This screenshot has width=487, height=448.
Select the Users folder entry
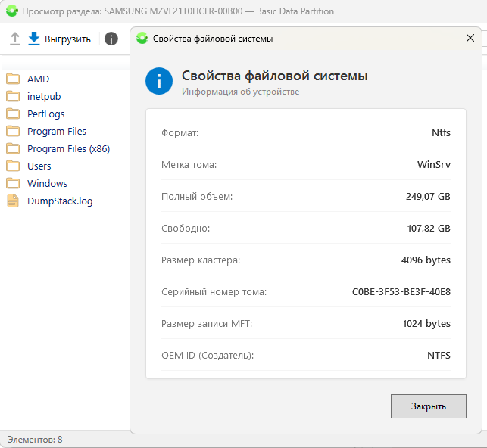pyautogui.click(x=39, y=166)
